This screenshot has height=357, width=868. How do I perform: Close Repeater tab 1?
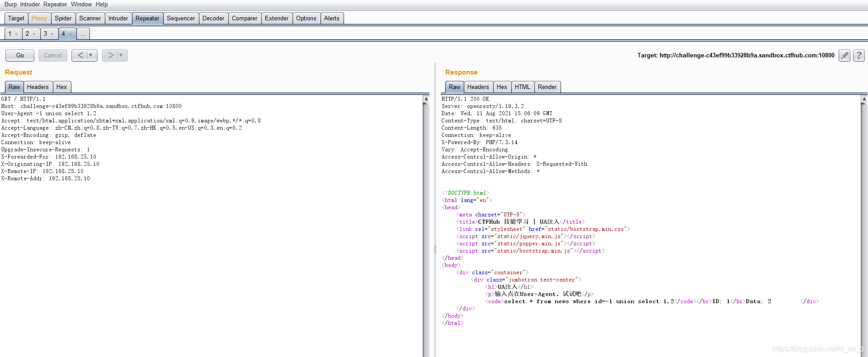[x=17, y=34]
